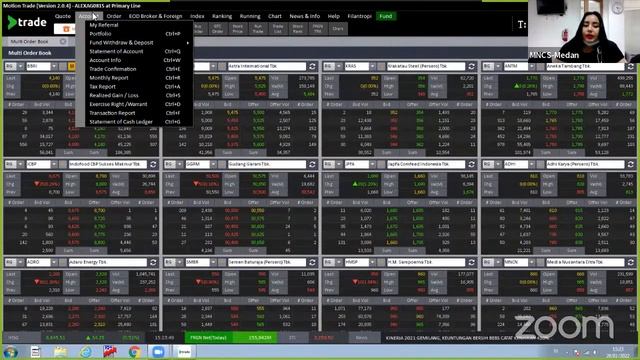Open the Run Trade toolbar shortcut

(258, 29)
